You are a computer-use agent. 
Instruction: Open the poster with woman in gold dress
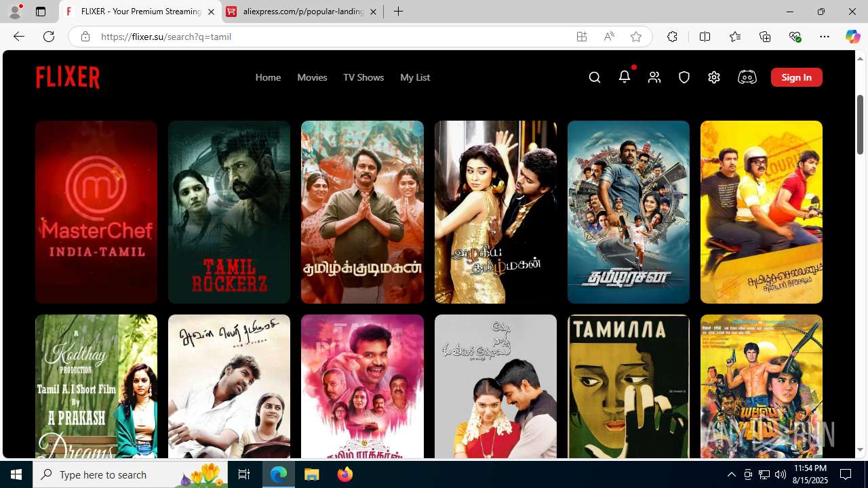click(x=496, y=212)
